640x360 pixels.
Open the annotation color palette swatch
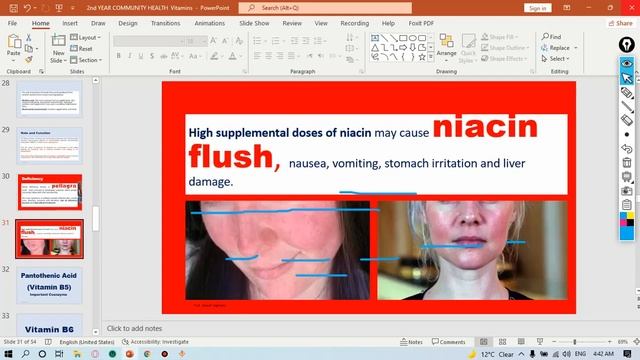pyautogui.click(x=627, y=225)
